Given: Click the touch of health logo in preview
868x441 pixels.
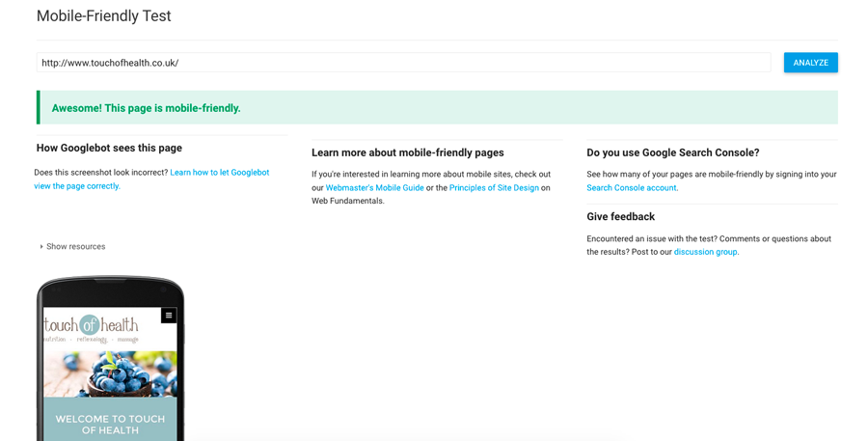Looking at the screenshot, I should 92,328.
